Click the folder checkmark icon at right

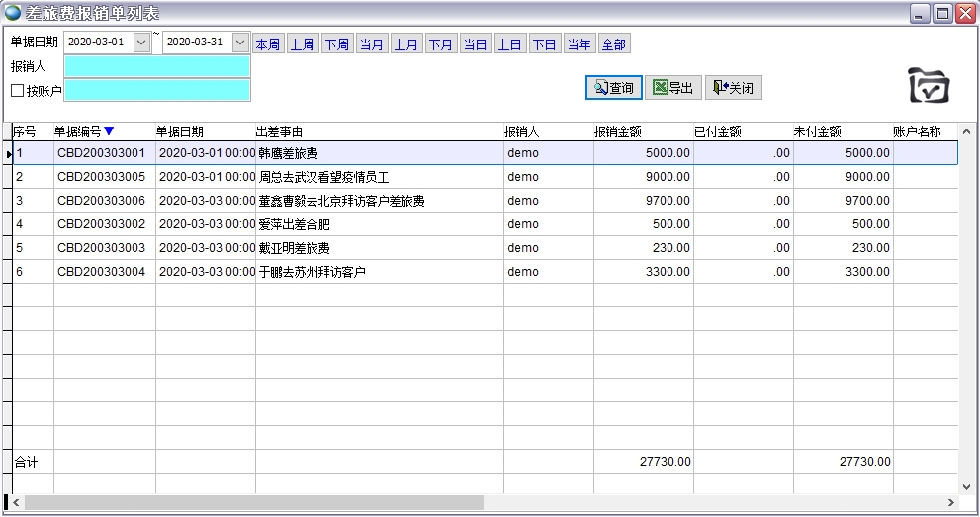(929, 86)
